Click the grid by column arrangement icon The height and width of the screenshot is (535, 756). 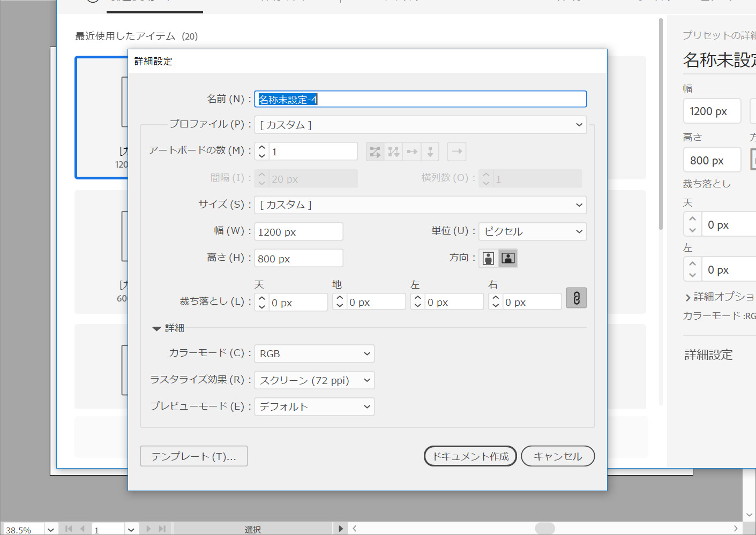pyautogui.click(x=394, y=152)
